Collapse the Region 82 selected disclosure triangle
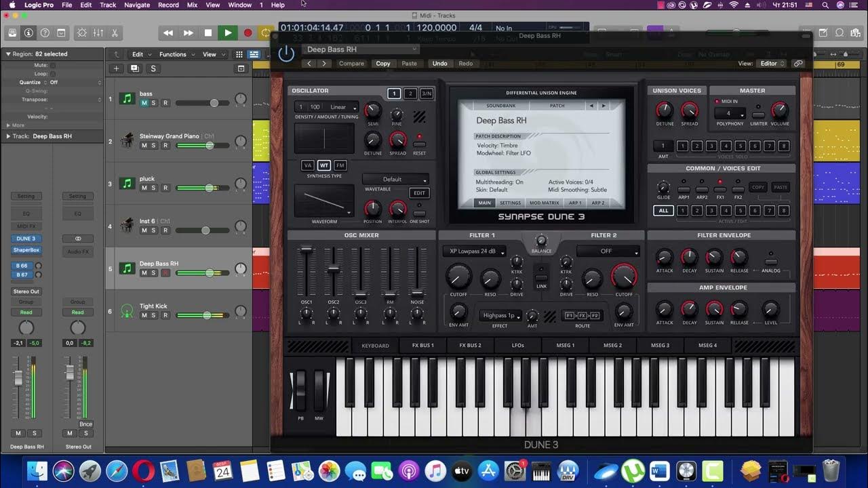 click(x=8, y=54)
